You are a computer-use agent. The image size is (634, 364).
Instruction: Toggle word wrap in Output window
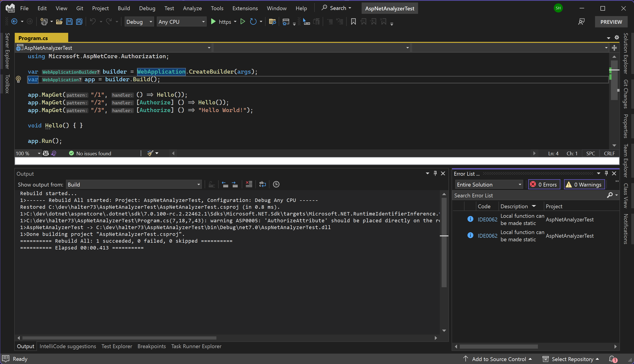(262, 184)
